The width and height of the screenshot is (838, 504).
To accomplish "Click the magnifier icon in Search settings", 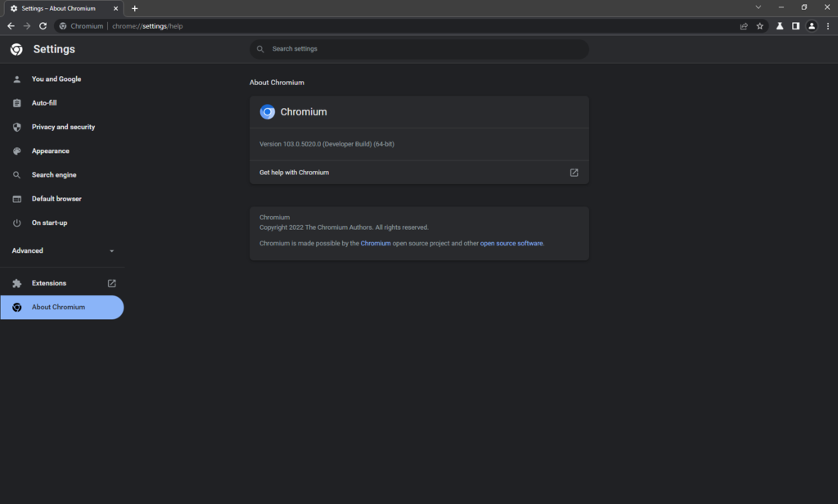I will point(260,48).
